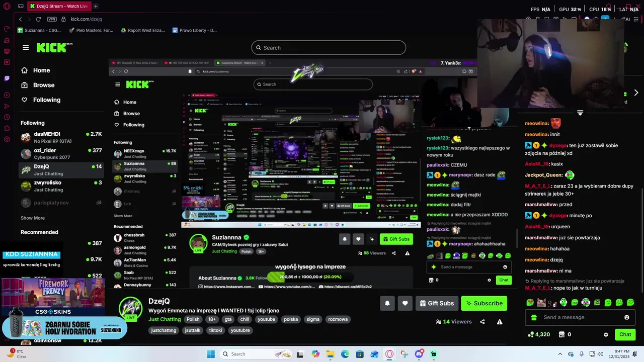Screen dimensions: 644x362
Task: Open channel points 4,320 balance
Action: 539,334
